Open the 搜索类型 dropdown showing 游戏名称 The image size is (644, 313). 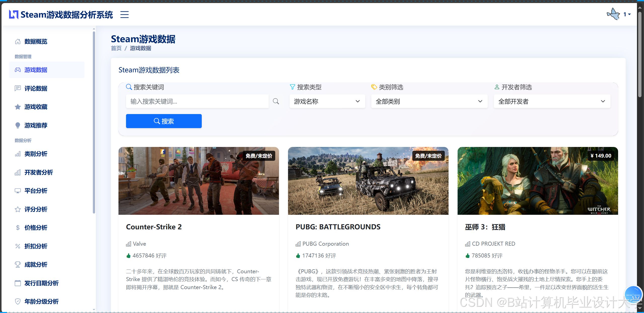327,101
